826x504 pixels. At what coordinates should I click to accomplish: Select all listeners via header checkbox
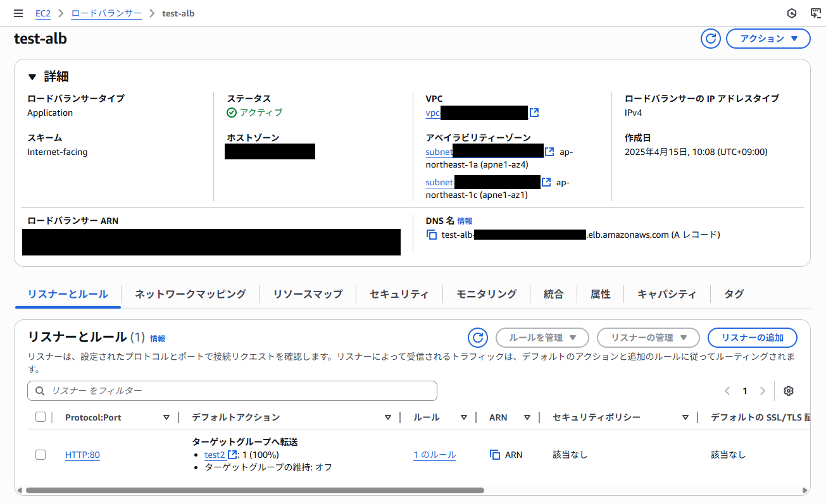[x=41, y=417]
